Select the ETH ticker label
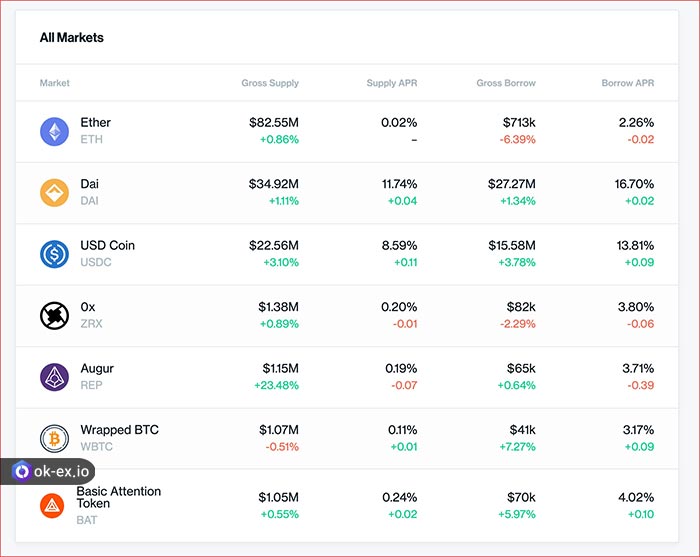 coord(92,139)
